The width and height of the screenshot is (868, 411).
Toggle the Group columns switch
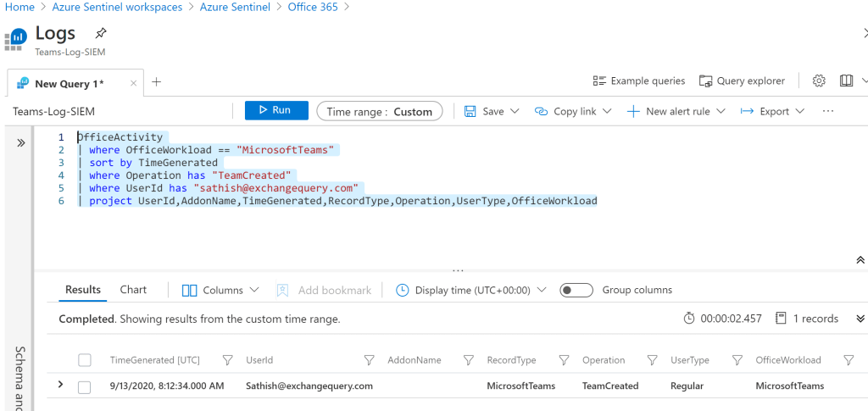(576, 290)
